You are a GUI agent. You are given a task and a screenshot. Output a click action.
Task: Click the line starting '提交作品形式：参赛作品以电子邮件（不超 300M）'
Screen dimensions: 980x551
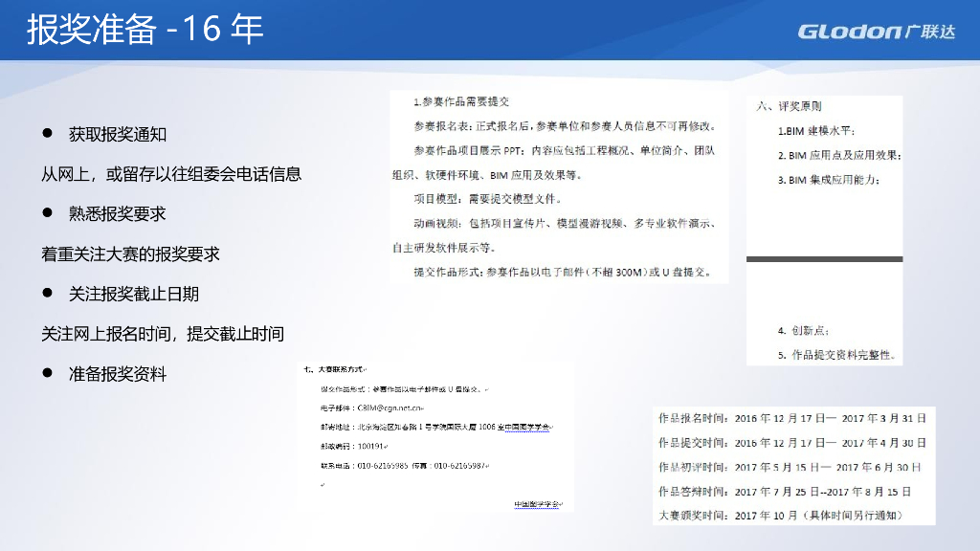point(563,273)
